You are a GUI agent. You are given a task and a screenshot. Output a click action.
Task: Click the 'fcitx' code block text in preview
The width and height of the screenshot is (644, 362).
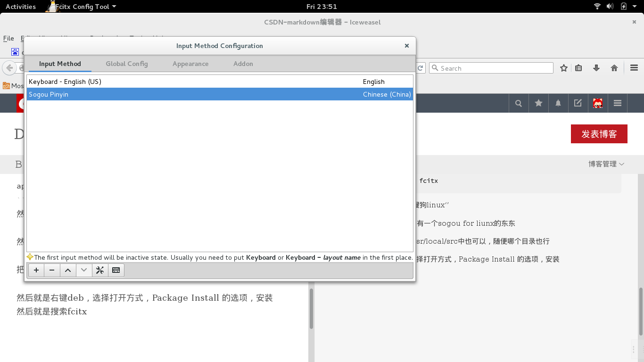point(429,181)
